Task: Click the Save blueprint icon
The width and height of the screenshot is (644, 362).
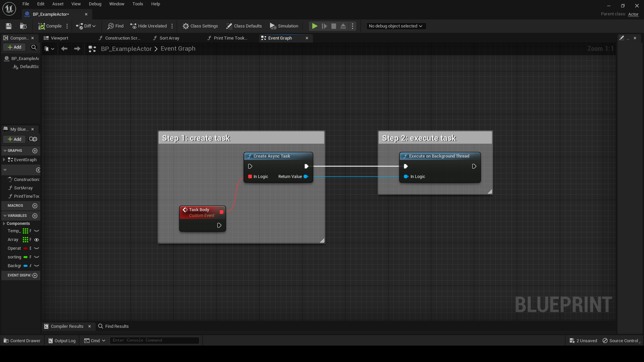Action: coord(9,26)
